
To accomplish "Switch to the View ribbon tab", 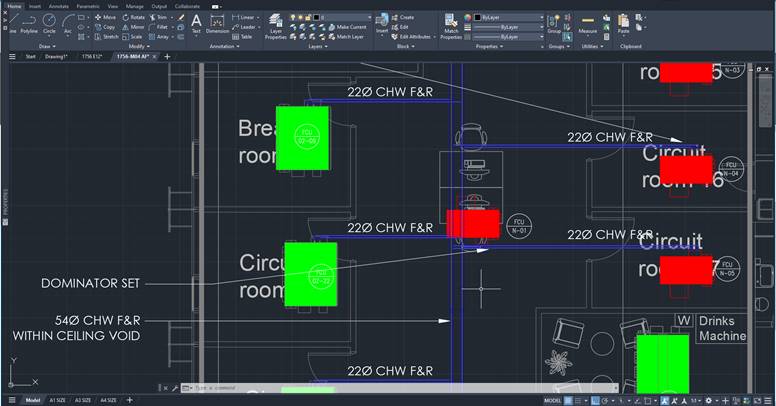I will 113,6.
